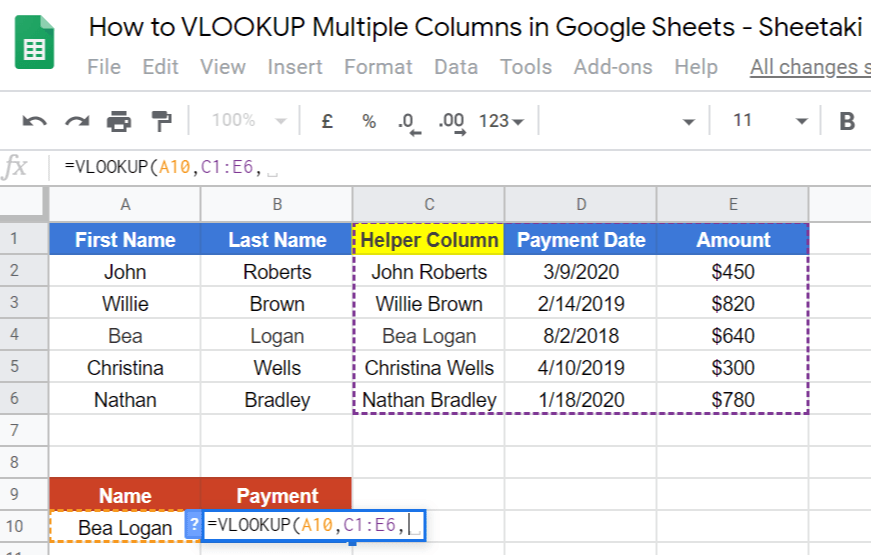Click the document title text

475,27
